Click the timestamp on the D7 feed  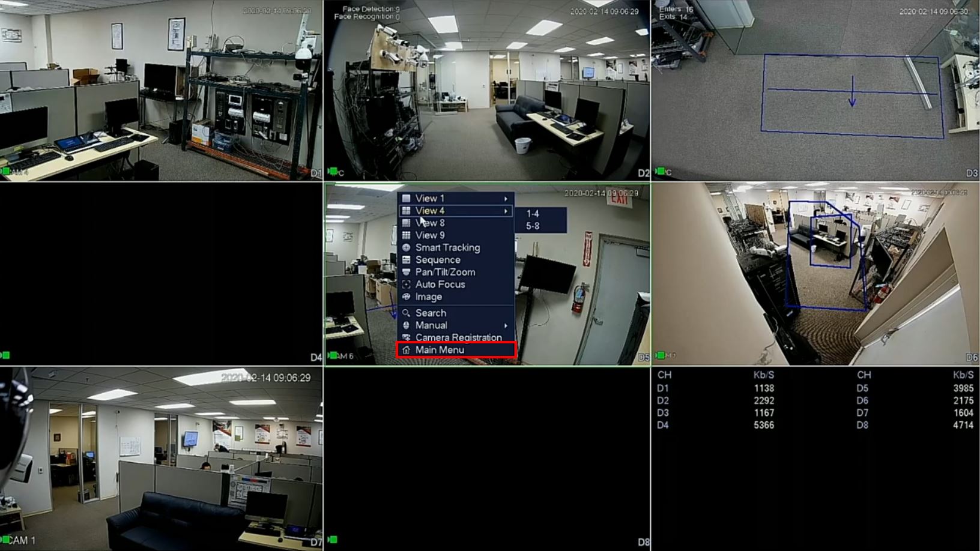coord(266,378)
